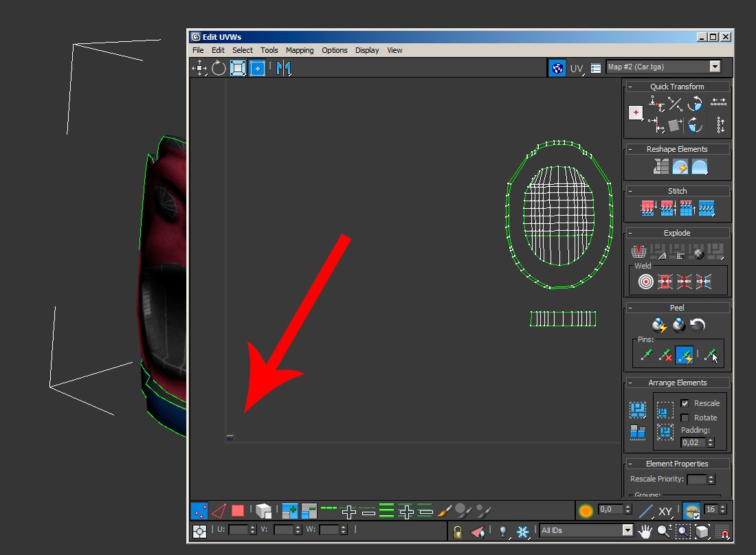Viewport: 756px width, 555px height.
Task: Click the Quick Peel icon
Action: pyautogui.click(x=659, y=325)
